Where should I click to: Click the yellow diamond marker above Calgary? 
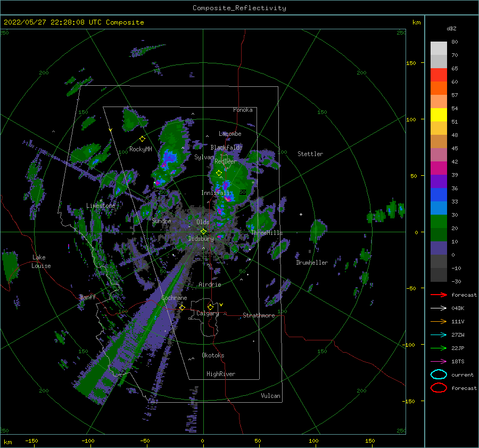pyautogui.click(x=210, y=307)
